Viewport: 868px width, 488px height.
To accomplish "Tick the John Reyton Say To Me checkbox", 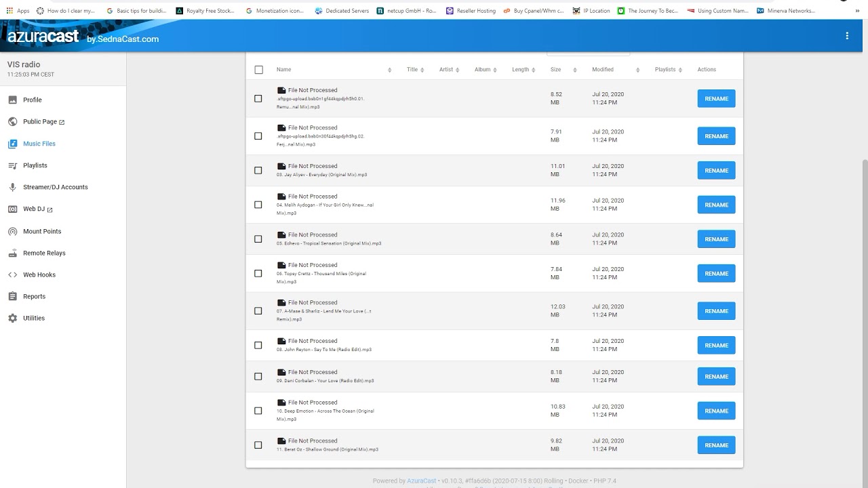I will click(258, 345).
